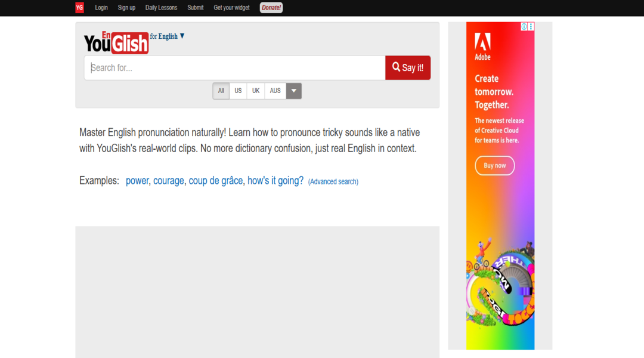
Task: Click the YG logo icon in top bar
Action: pos(80,7)
